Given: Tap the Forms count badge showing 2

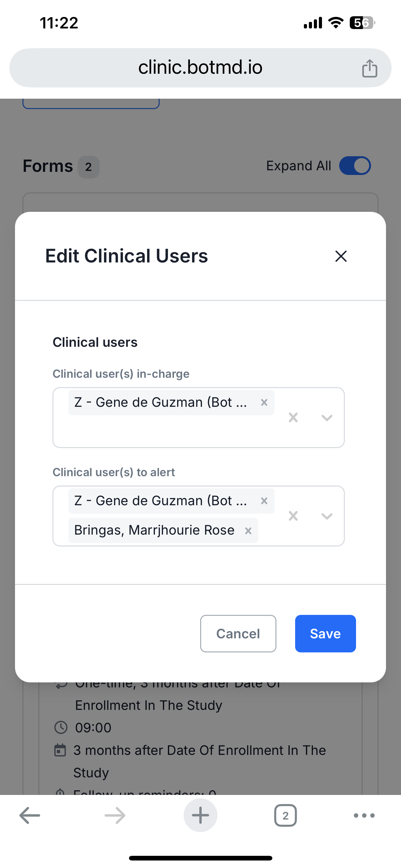Looking at the screenshot, I should pyautogui.click(x=88, y=166).
